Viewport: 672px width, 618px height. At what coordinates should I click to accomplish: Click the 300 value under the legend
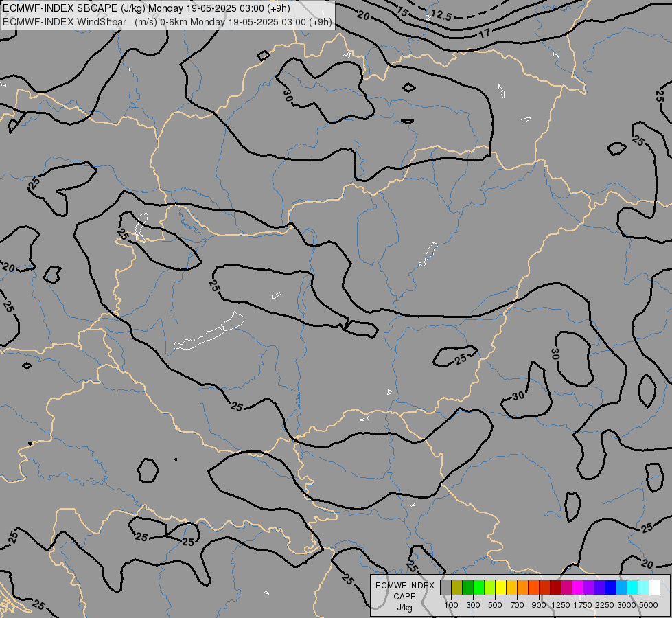pyautogui.click(x=473, y=605)
